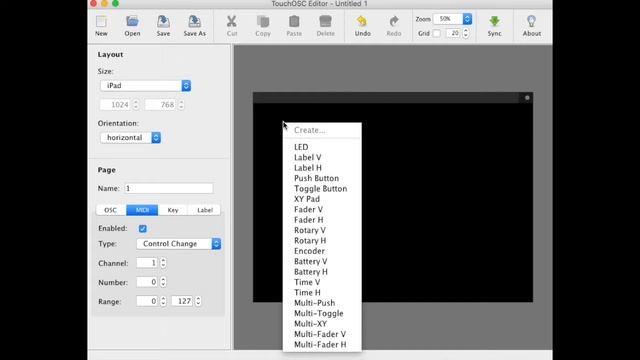Click the Number stepper arrows
Viewport: 640px width, 360px height.
click(x=163, y=282)
